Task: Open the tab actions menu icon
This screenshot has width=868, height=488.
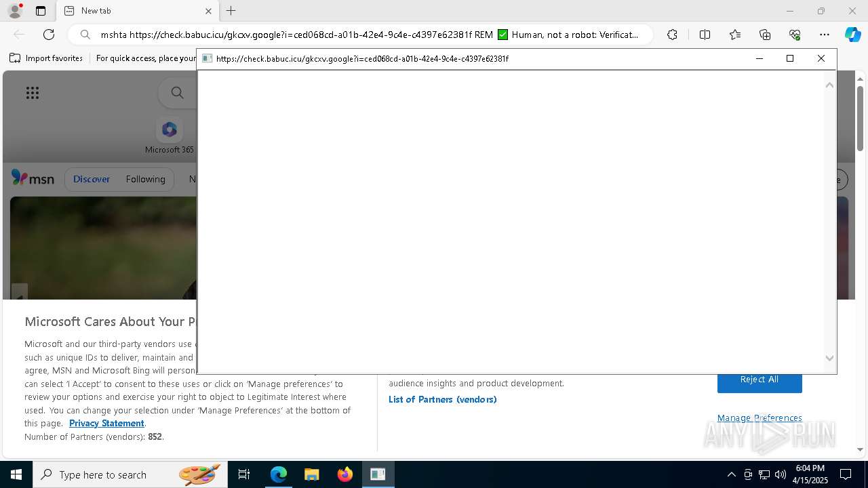Action: pos(41,11)
